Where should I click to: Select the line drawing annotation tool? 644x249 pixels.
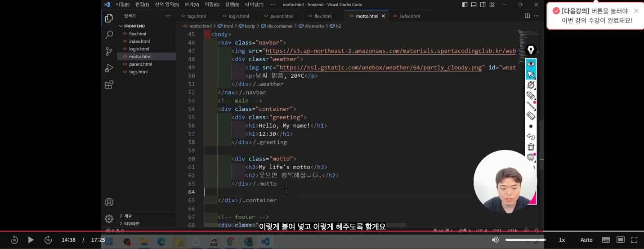pos(531,106)
